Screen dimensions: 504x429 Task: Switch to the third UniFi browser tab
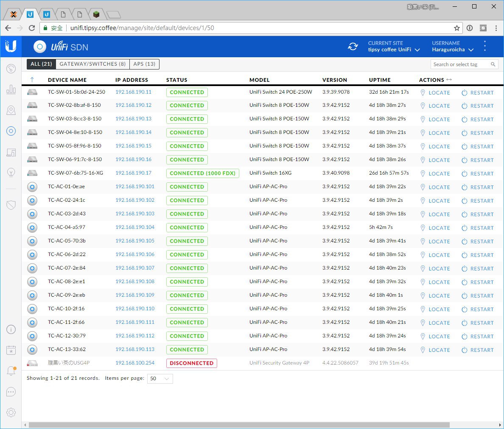point(47,14)
